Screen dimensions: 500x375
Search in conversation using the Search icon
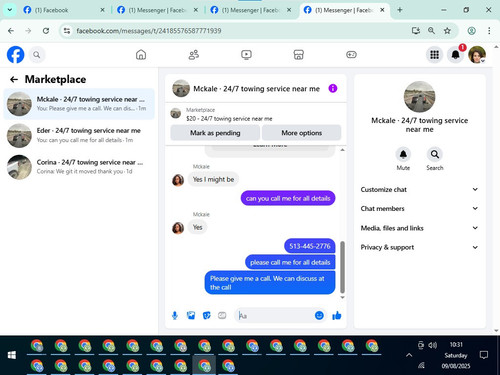tap(435, 154)
